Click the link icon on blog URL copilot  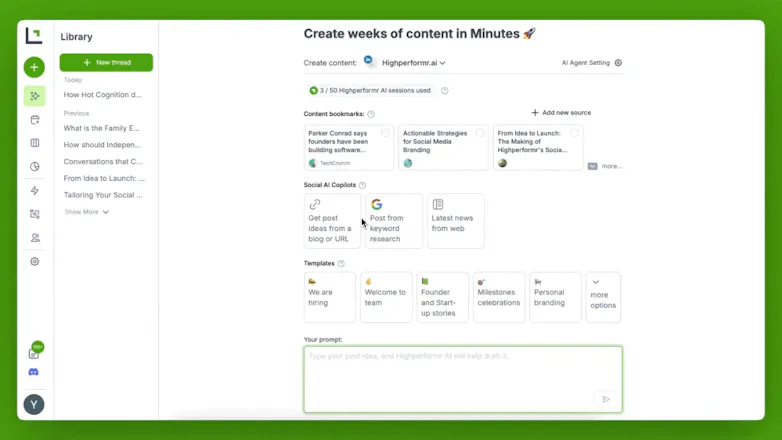click(315, 204)
